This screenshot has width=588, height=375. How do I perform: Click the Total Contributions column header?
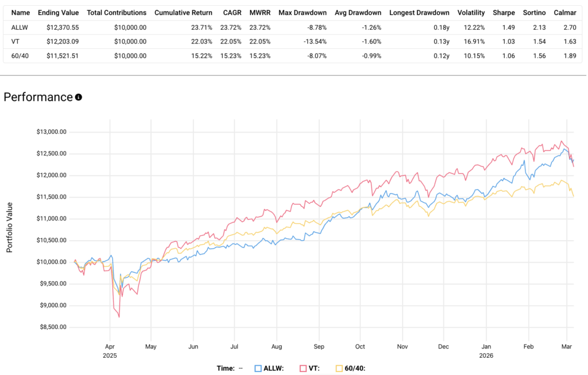117,13
